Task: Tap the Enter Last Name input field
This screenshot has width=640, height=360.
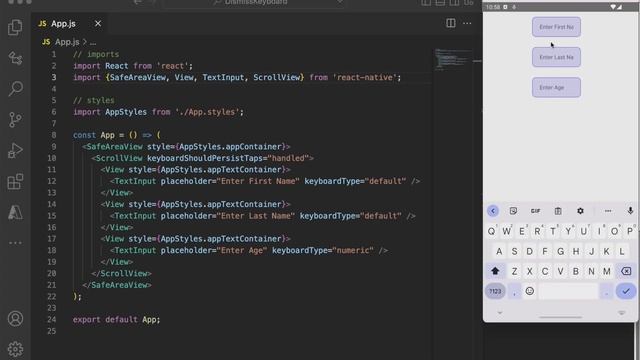Action: pos(556,57)
